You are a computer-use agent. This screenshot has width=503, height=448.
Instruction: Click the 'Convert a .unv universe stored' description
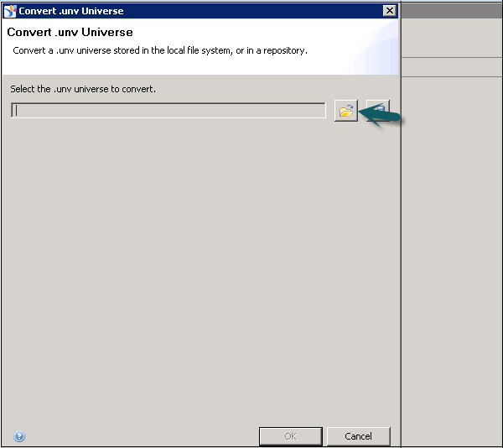pyautogui.click(x=160, y=50)
